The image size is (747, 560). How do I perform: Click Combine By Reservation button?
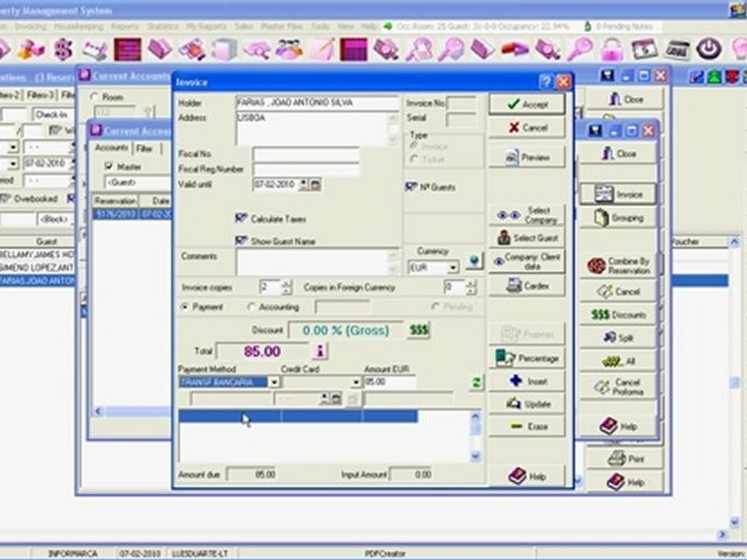(x=619, y=266)
